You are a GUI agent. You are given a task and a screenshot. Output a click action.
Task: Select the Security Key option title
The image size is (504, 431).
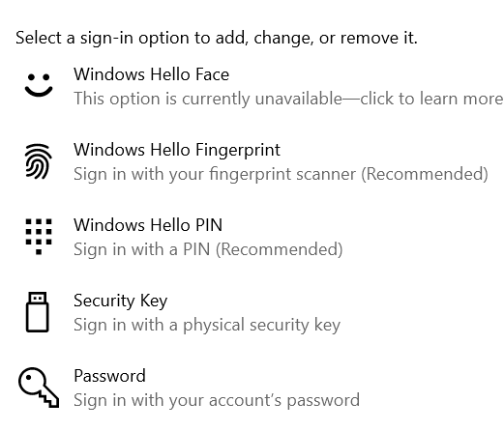click(x=120, y=301)
